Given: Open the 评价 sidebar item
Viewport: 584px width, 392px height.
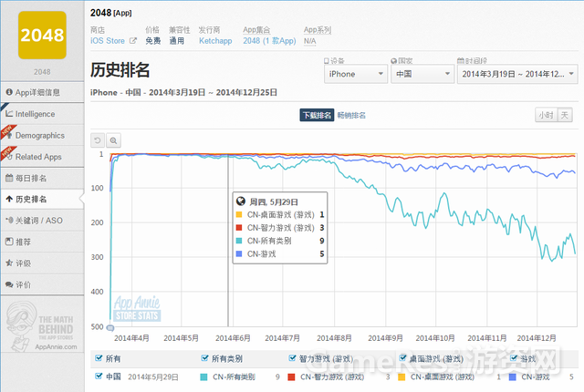Looking at the screenshot, I should (42, 285).
